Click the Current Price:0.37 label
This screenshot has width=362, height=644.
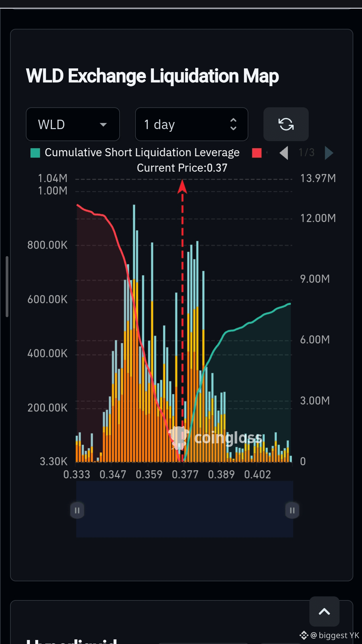pyautogui.click(x=182, y=168)
